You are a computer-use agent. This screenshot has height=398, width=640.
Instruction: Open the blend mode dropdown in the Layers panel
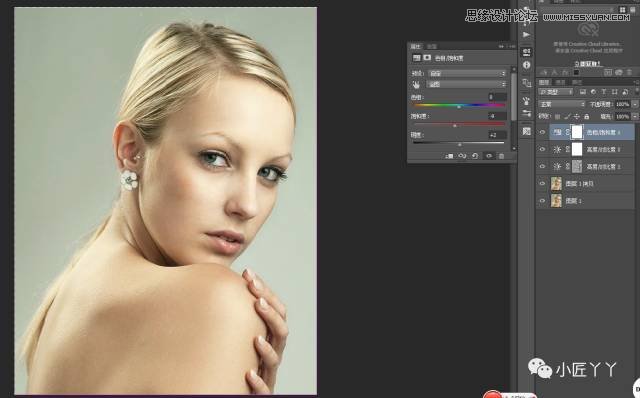tap(562, 105)
